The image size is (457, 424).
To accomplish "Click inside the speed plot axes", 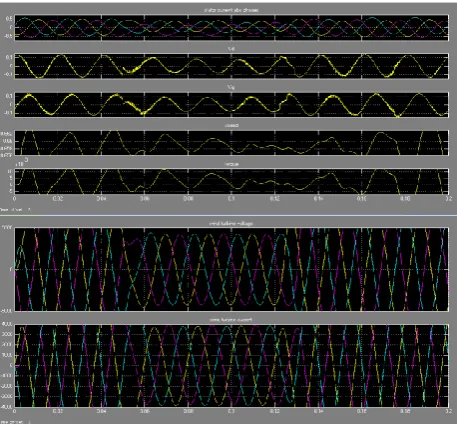I will tap(231, 143).
